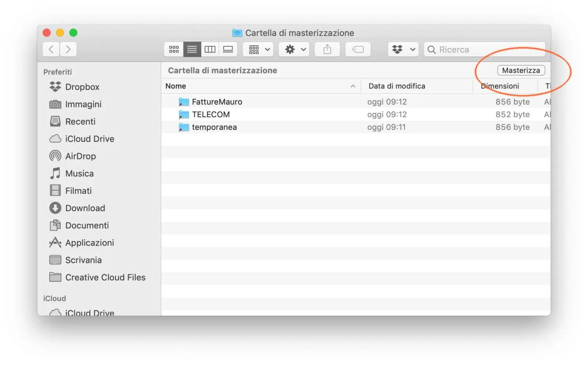
Task: Open the Musica sidebar item
Action: click(x=79, y=173)
